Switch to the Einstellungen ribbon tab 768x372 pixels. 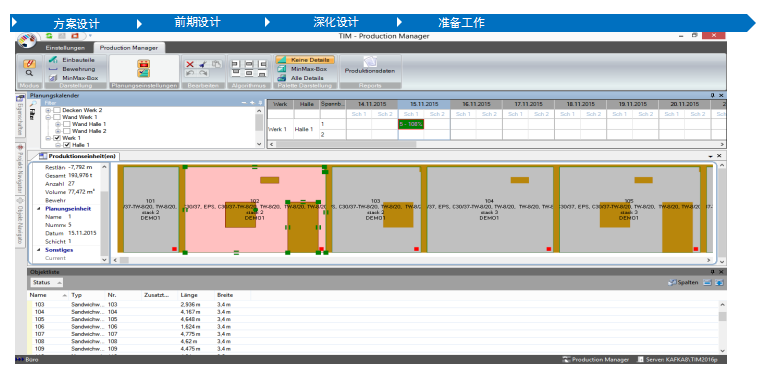(x=65, y=48)
